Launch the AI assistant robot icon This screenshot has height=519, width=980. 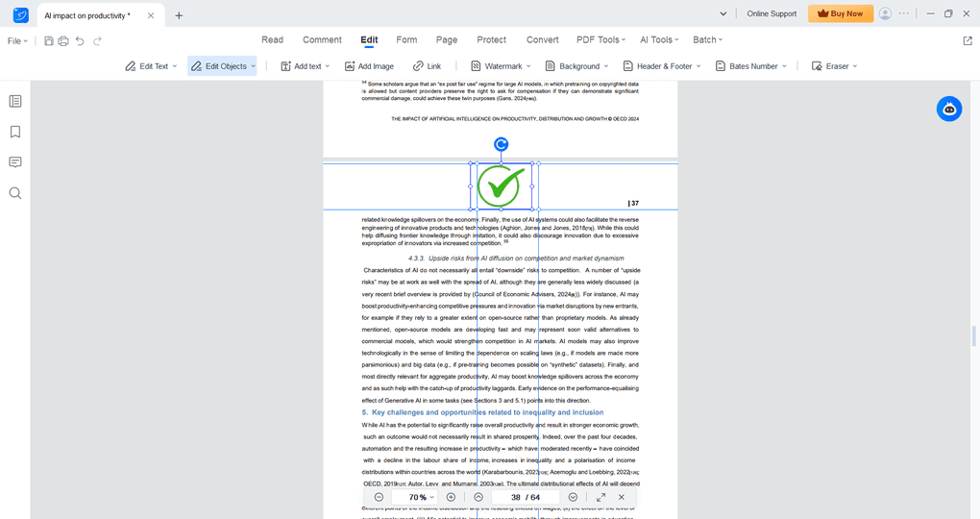(x=948, y=109)
